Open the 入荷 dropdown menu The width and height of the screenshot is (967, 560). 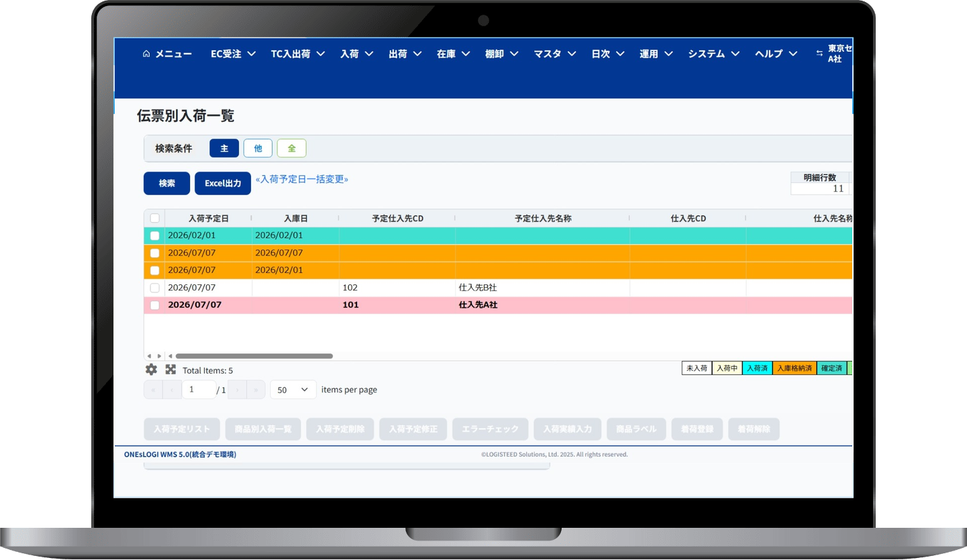point(357,54)
